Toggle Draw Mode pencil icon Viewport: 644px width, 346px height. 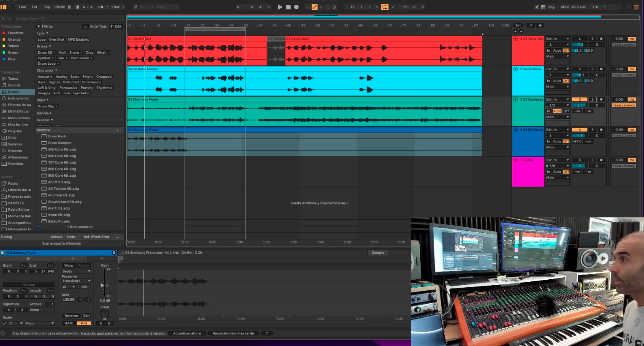[537, 7]
